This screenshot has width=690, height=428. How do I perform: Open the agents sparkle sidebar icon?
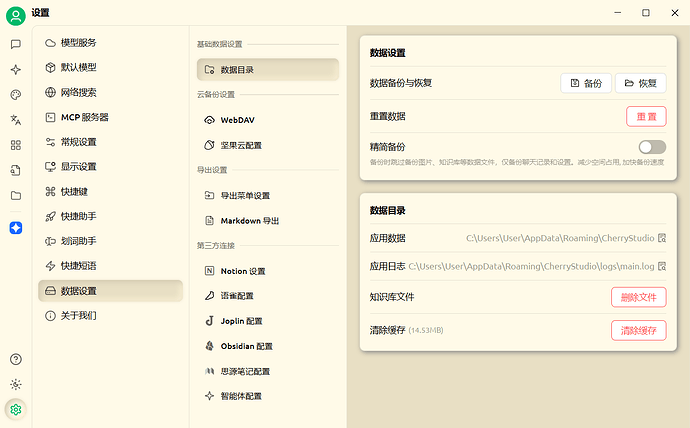[x=15, y=70]
